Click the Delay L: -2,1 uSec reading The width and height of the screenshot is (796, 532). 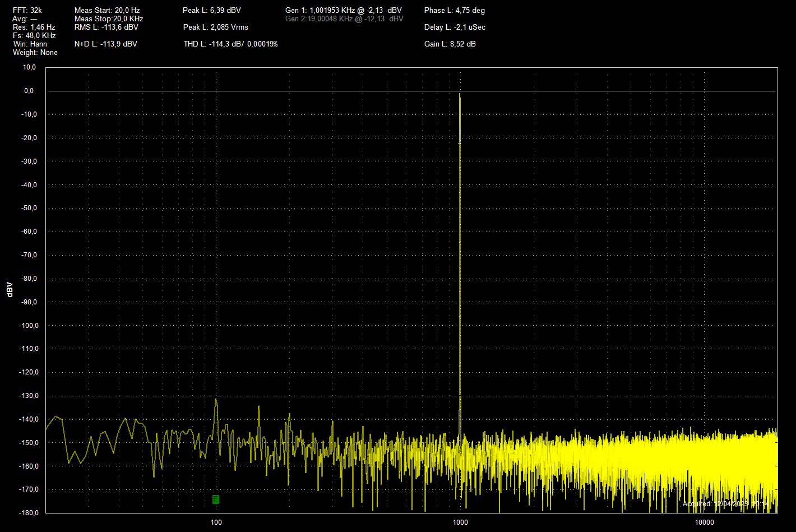coord(455,27)
